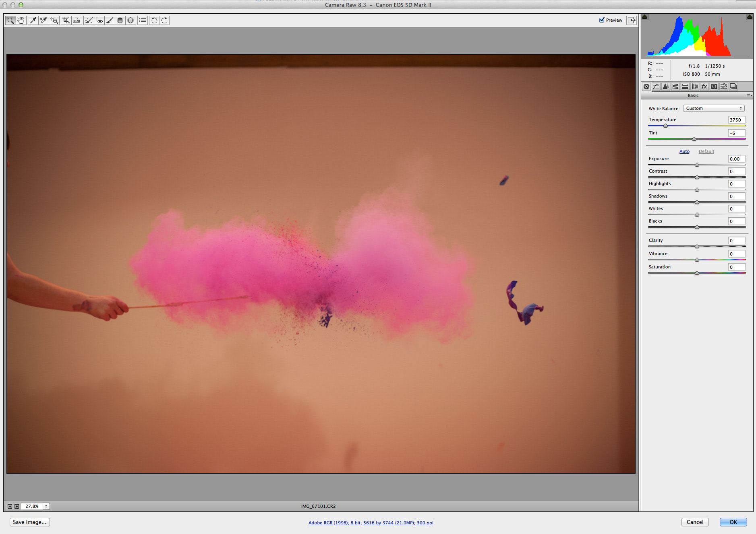The height and width of the screenshot is (534, 756).
Task: Rotate image 90 degrees counterclockwise
Action: 154,21
